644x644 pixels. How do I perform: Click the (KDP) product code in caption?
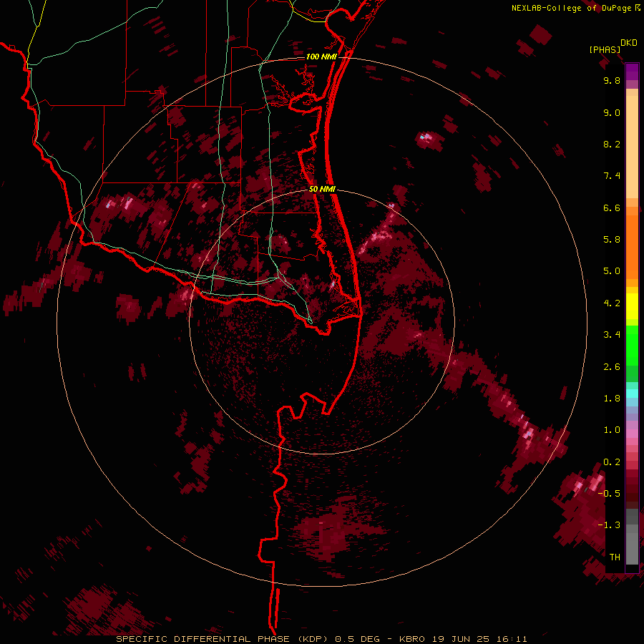point(314,639)
